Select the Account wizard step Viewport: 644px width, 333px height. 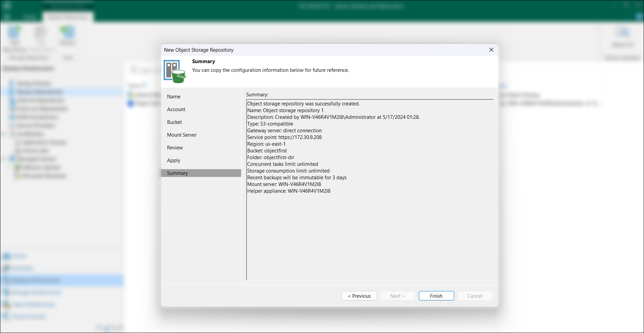click(x=176, y=109)
